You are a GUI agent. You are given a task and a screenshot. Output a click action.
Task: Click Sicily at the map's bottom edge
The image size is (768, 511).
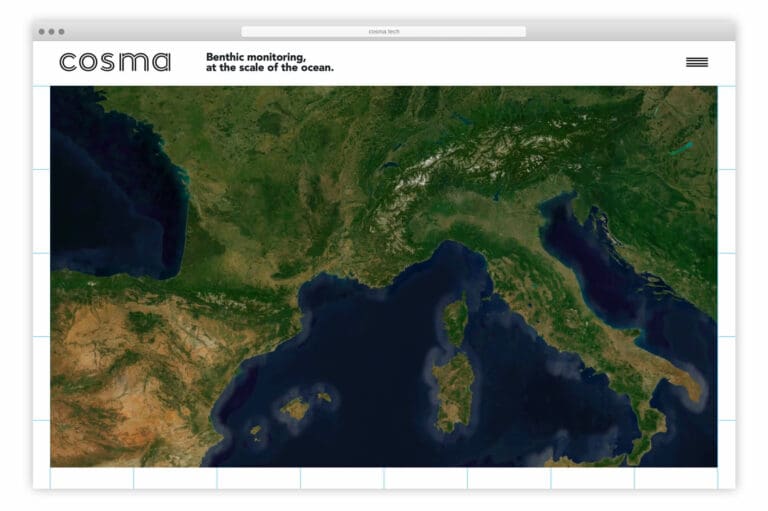620,455
